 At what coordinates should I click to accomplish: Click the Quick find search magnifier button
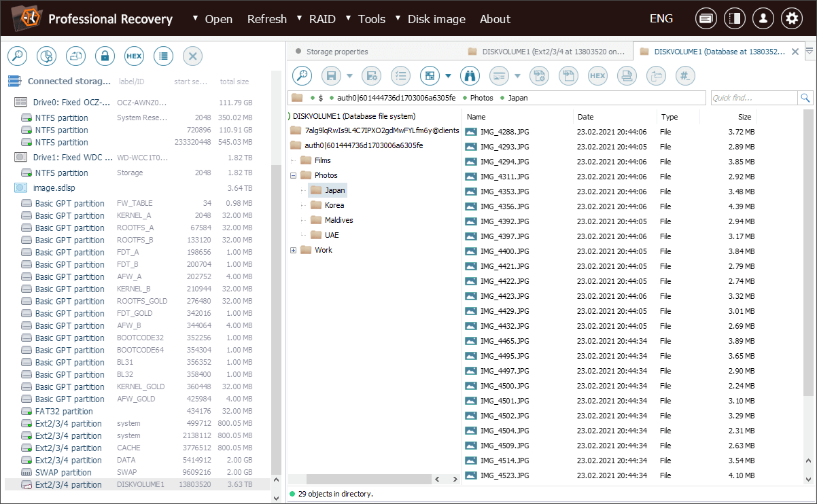(805, 98)
